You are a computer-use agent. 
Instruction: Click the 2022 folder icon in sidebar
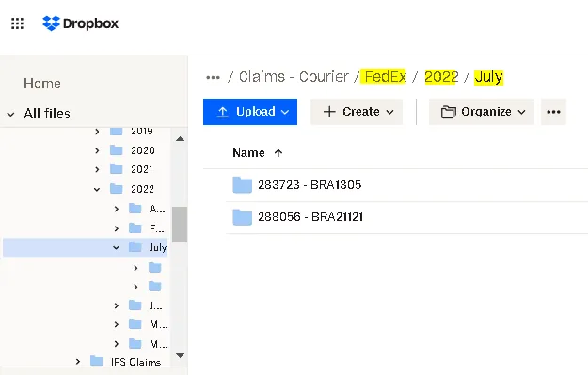[117, 188]
